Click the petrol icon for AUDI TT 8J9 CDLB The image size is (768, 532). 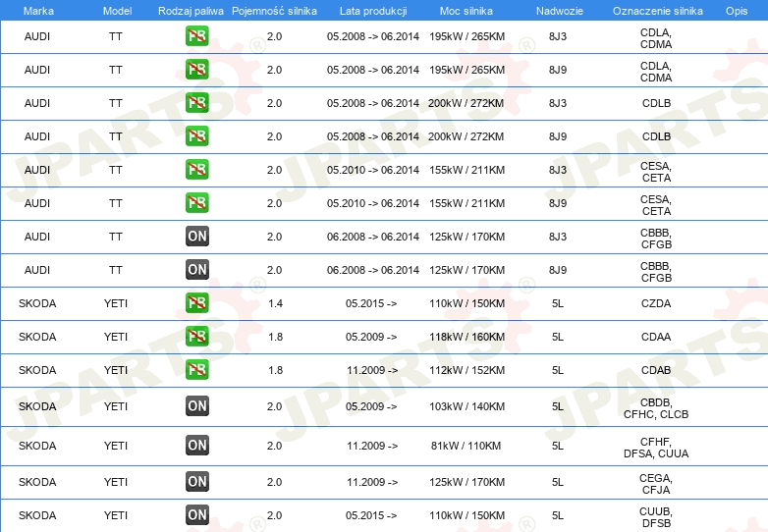[x=196, y=136]
